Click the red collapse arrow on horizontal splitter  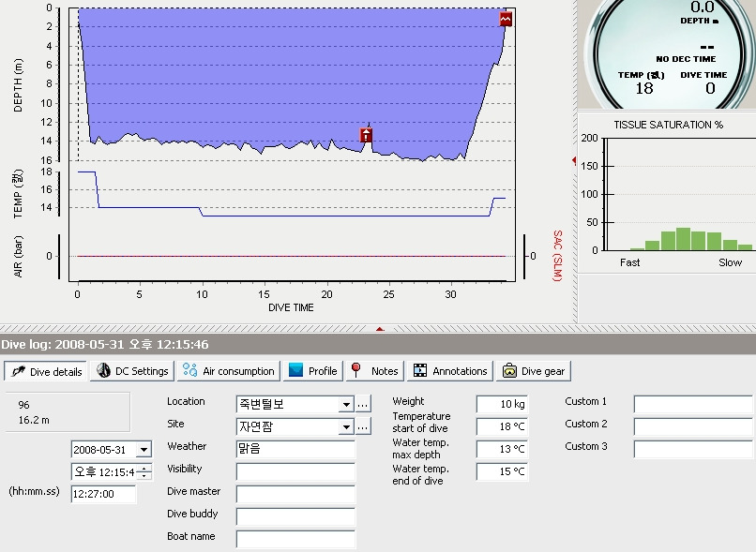pyautogui.click(x=380, y=329)
